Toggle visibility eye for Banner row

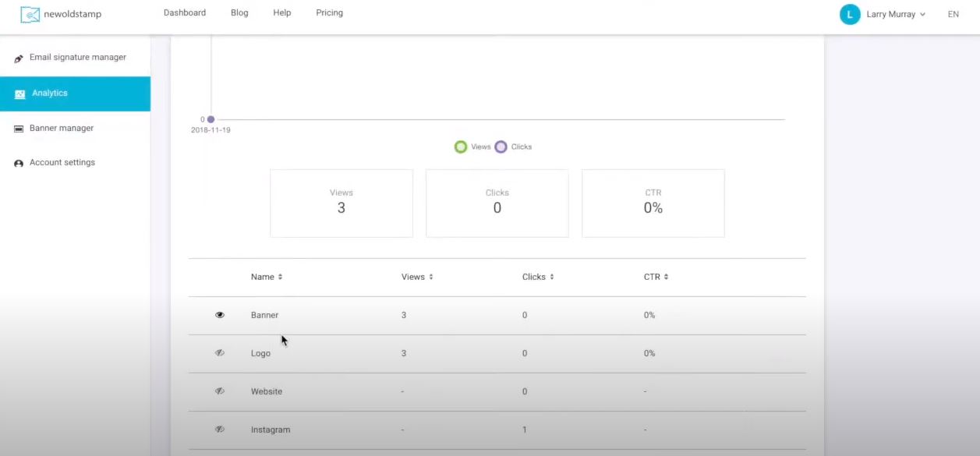(x=220, y=315)
